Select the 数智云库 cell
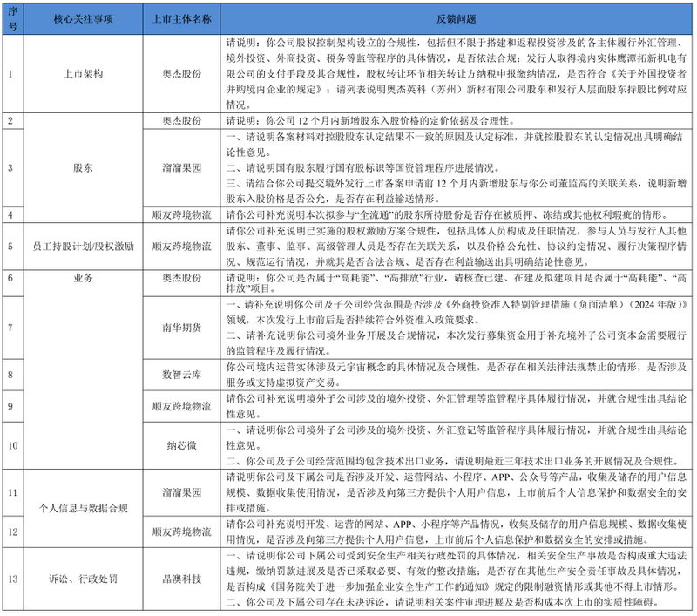Image resolution: width=697 pixels, height=616 pixels. pyautogui.click(x=181, y=375)
